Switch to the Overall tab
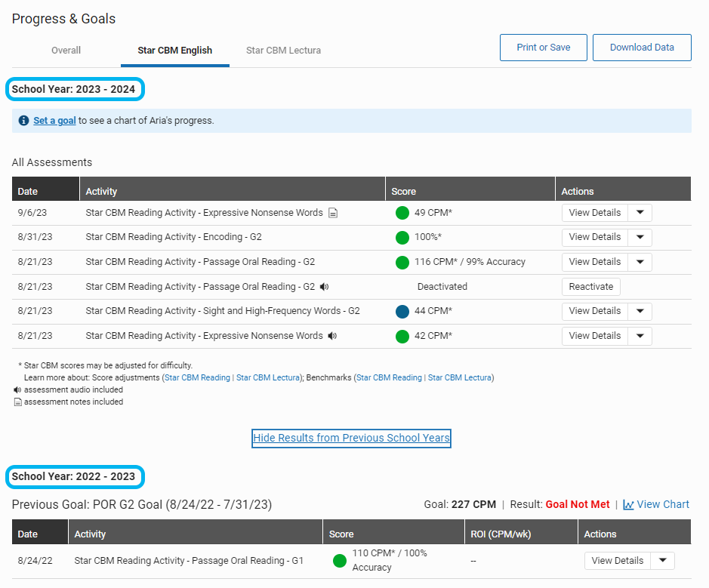The height and width of the screenshot is (588, 709). tap(66, 50)
